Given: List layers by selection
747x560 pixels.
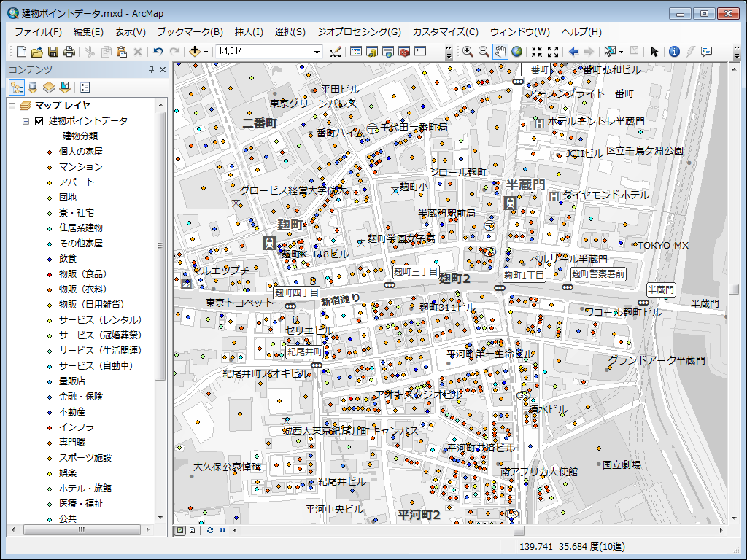Looking at the screenshot, I should tap(65, 87).
